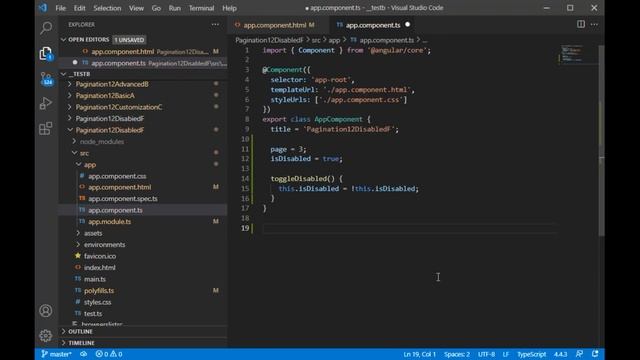This screenshot has height=360, width=640.
Task: Collapse the _TESTB workspace folder
Action: pos(79,74)
